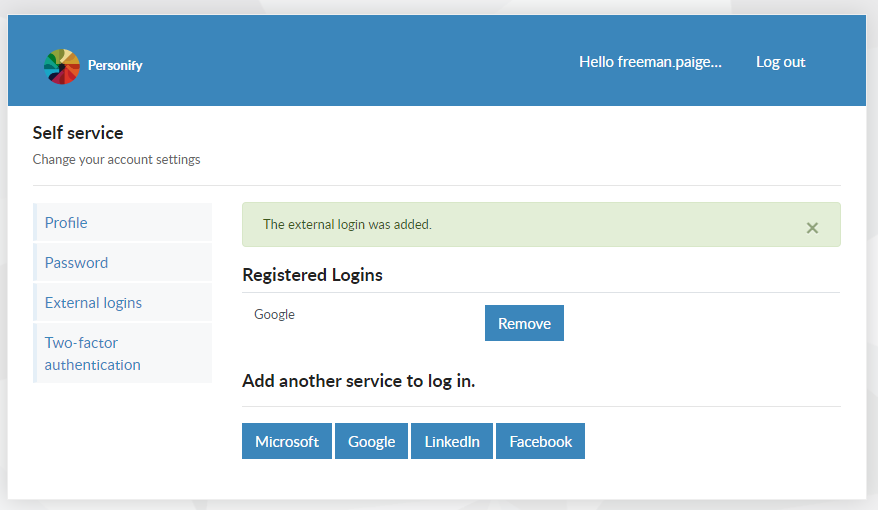Click the Personify colorful wheel logo

62,66
